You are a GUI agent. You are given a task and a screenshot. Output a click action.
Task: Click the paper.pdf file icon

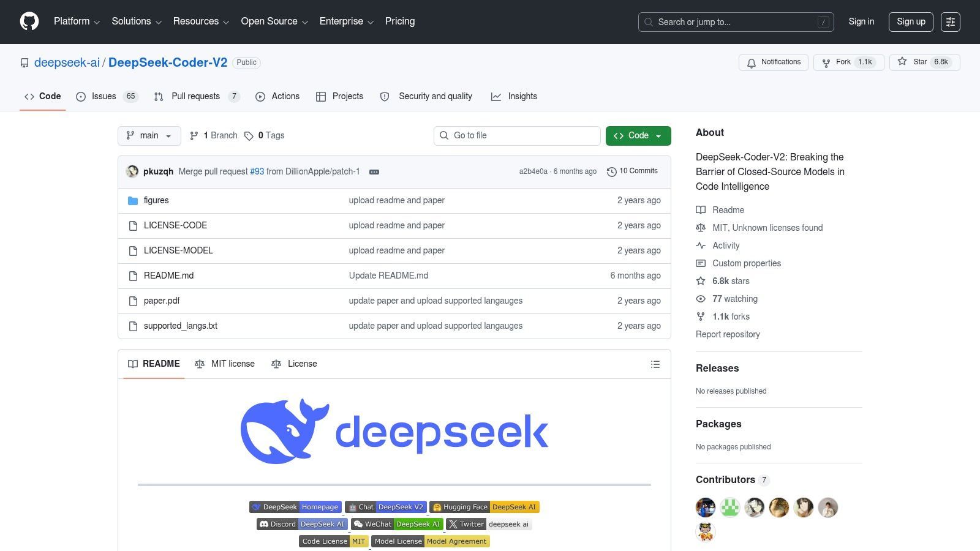(x=133, y=301)
